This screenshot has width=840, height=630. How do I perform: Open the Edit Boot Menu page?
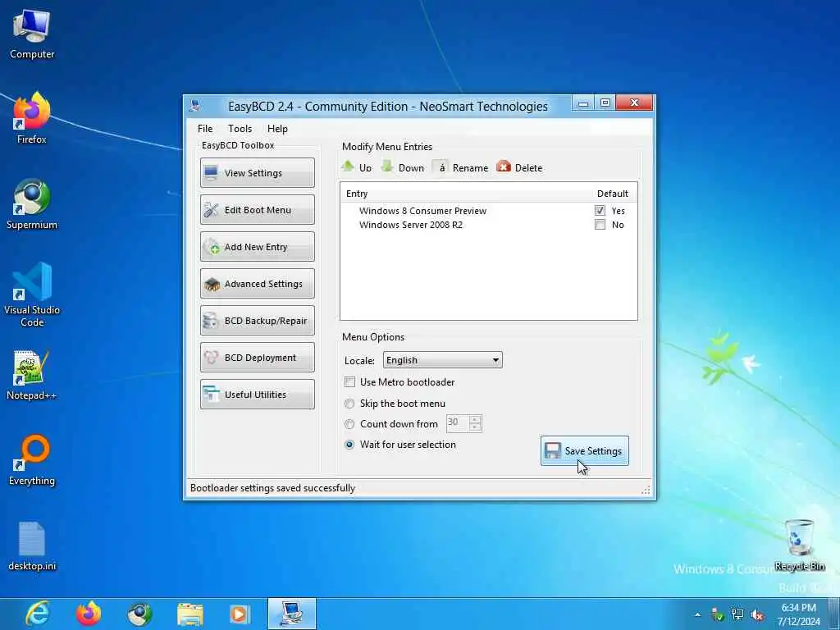(257, 209)
